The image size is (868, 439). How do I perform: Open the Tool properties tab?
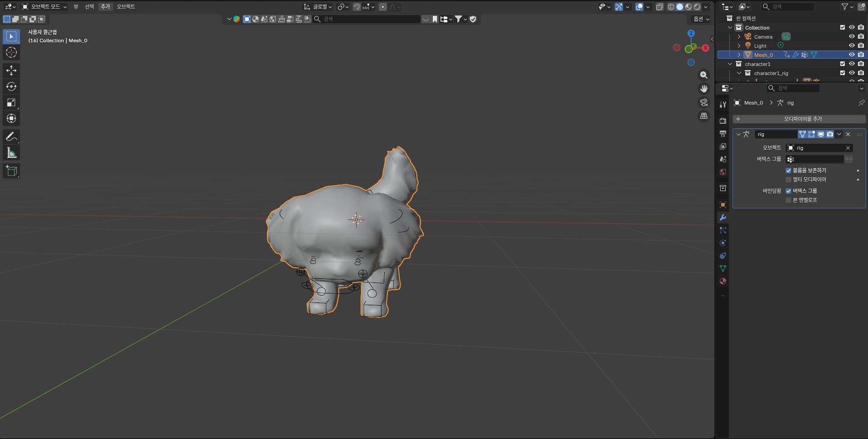tap(723, 105)
